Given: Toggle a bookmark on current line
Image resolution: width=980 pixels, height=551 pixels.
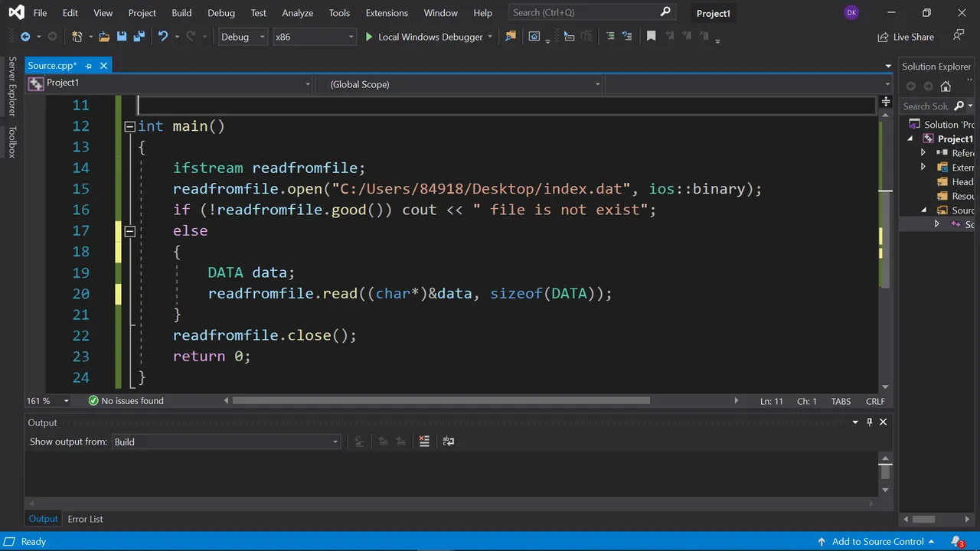Looking at the screenshot, I should (x=652, y=37).
